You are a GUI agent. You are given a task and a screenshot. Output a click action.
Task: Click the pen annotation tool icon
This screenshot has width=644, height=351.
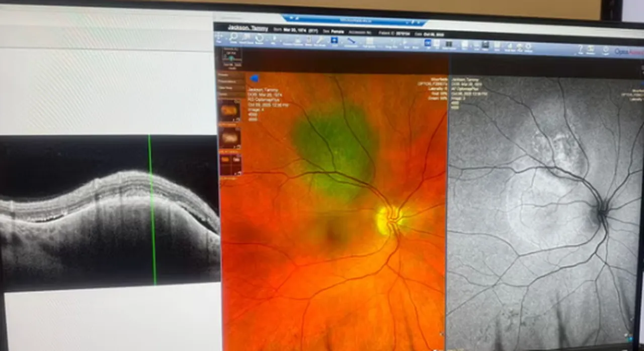click(x=320, y=40)
